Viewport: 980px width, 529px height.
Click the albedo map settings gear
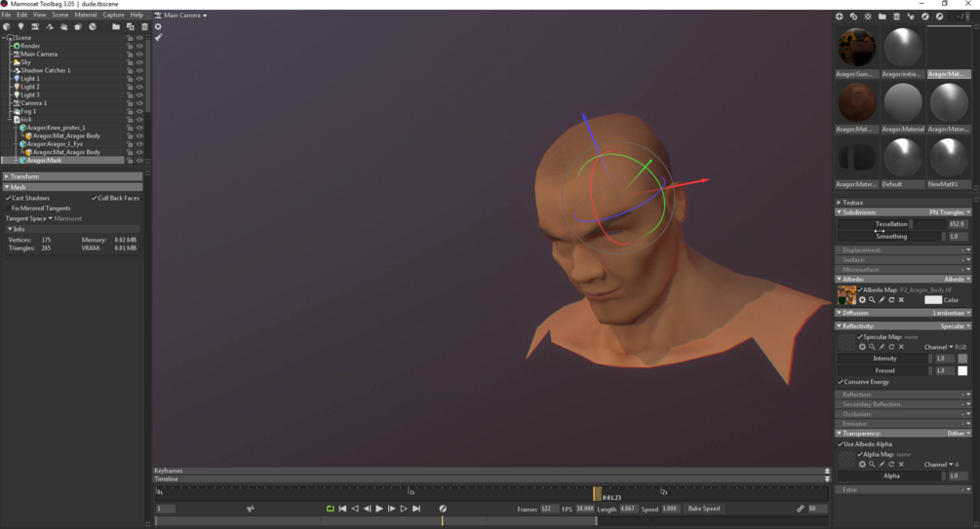pyautogui.click(x=863, y=300)
